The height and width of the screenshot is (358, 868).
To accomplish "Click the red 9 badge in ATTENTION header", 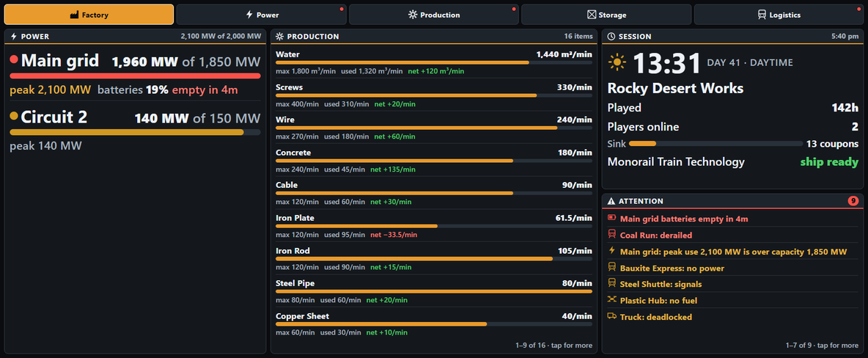I will [853, 200].
